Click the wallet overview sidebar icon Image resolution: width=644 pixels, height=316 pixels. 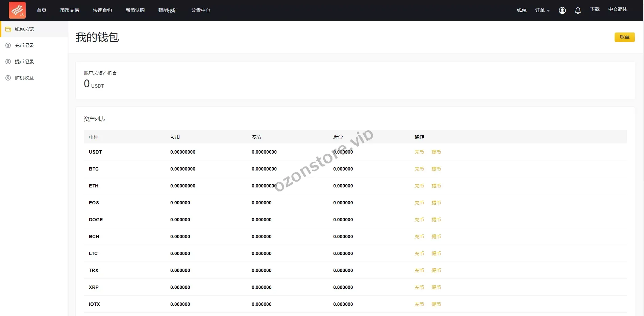point(8,29)
